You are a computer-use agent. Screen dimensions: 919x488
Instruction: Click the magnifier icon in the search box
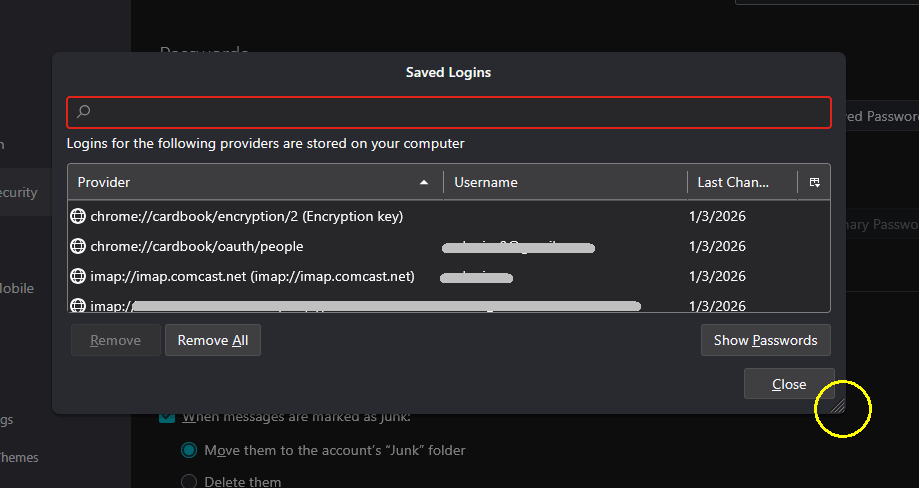84,112
